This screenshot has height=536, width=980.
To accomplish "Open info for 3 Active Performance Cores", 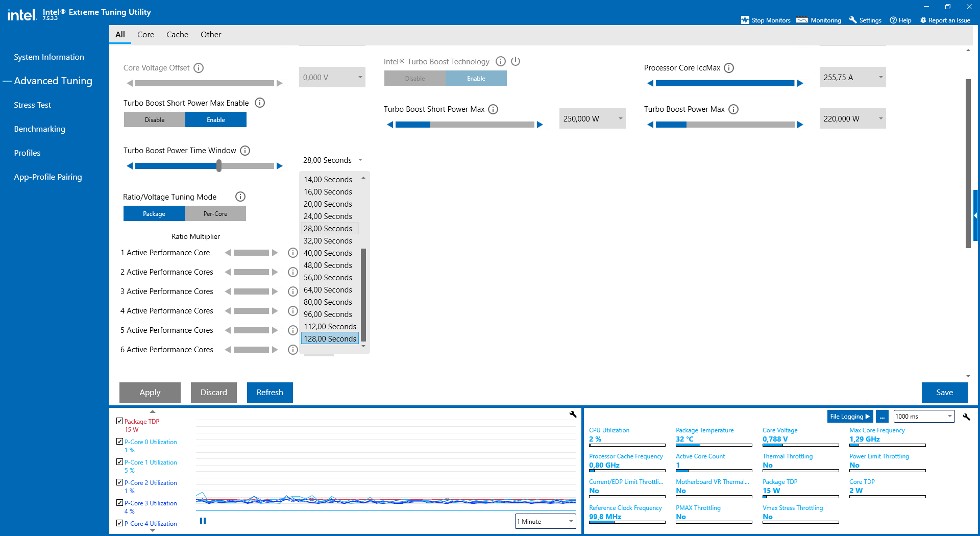I will point(293,291).
